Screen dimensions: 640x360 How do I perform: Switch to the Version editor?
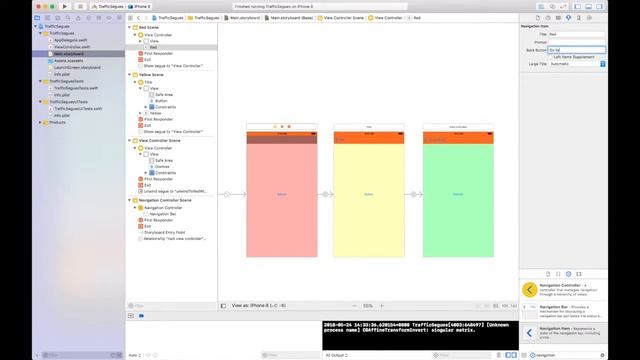pos(563,7)
